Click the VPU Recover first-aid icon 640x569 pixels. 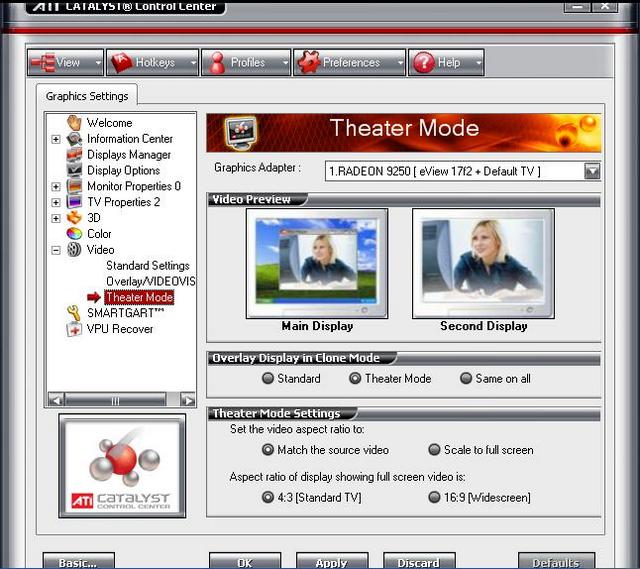point(74,329)
